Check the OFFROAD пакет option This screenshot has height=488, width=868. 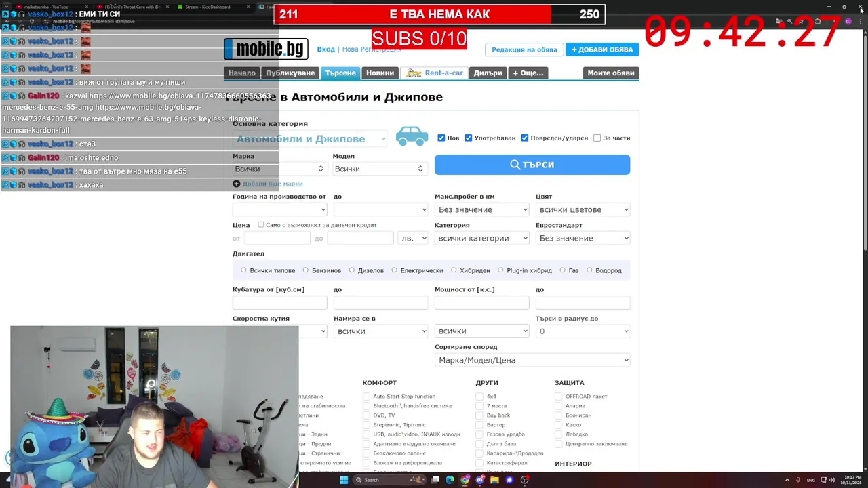(x=559, y=396)
